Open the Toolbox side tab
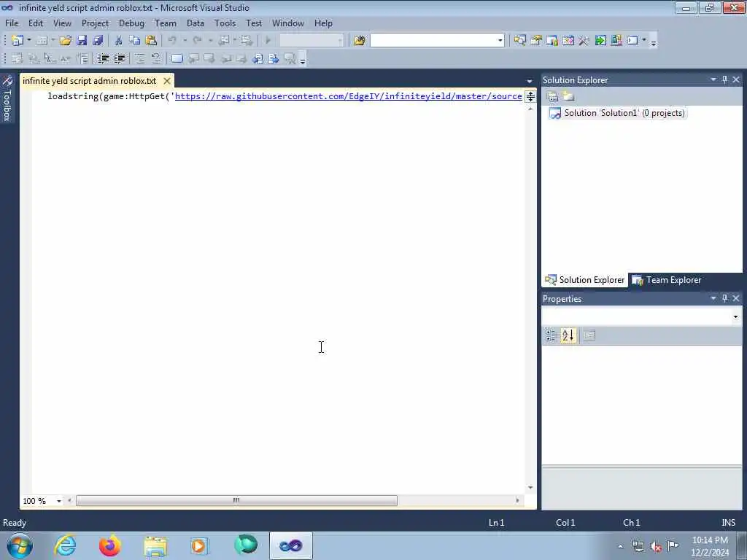Screen dimensions: 747x560 [7, 98]
